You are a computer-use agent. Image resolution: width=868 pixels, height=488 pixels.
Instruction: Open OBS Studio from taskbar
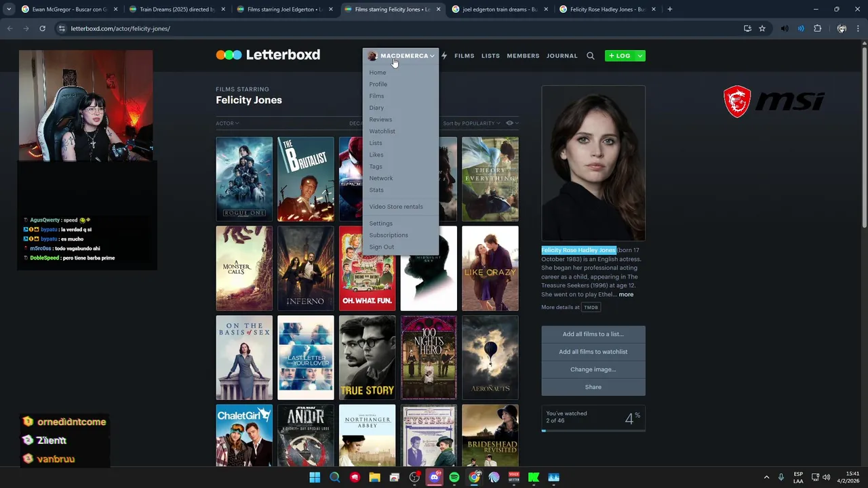pyautogui.click(x=414, y=477)
